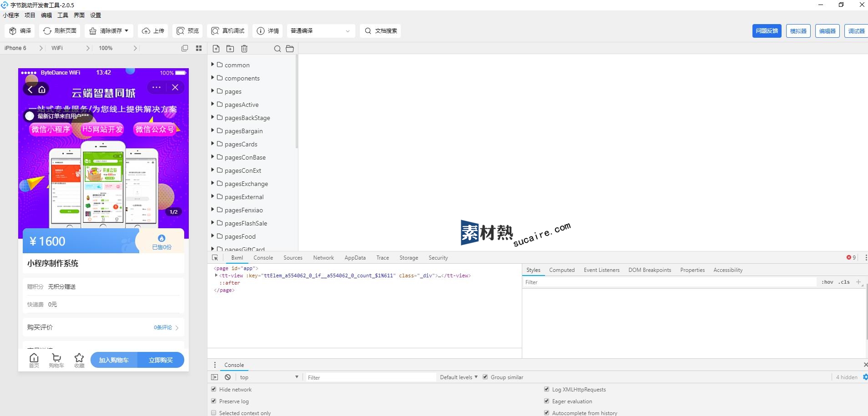
Task: Switch to the Computed styles tab
Action: pos(562,270)
